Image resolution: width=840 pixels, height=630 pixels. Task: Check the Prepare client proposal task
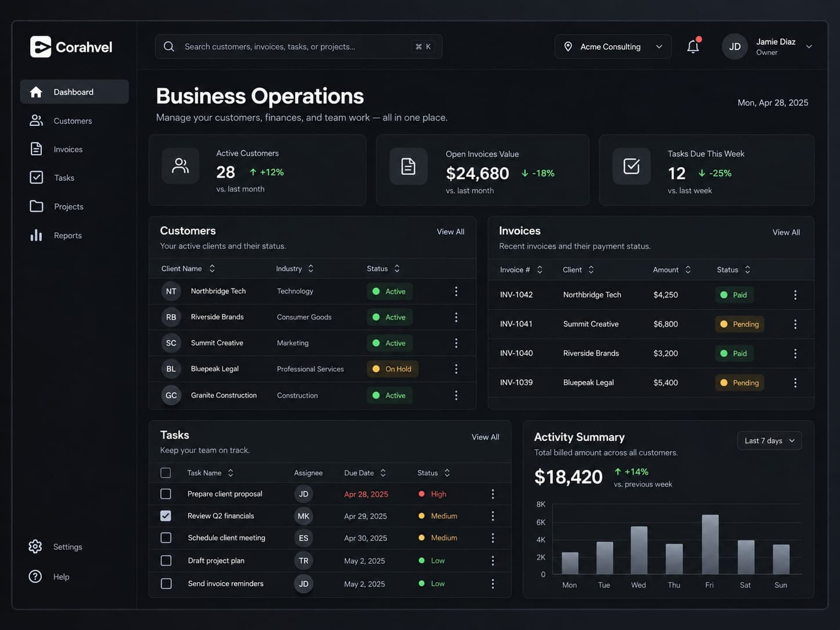pos(166,494)
